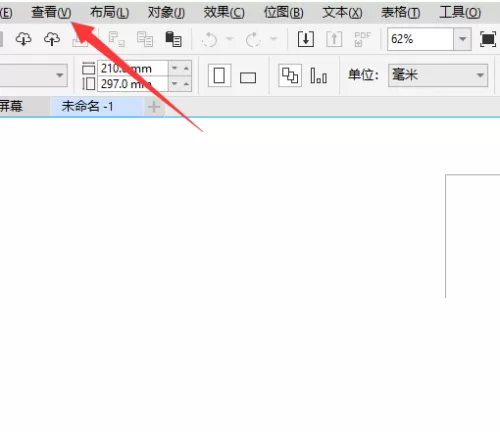
Task: Open the 效果(C) menu
Action: [x=224, y=13]
